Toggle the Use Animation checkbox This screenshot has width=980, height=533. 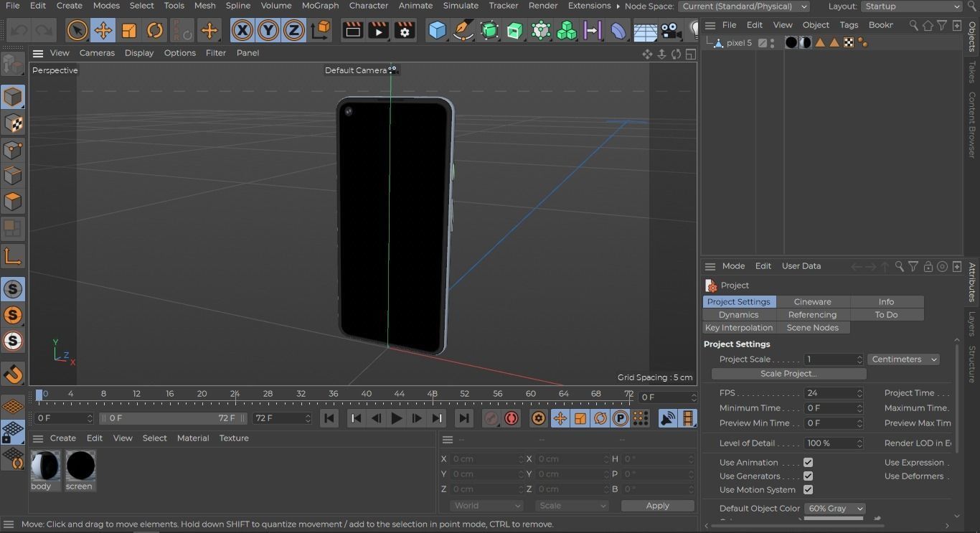tap(808, 463)
